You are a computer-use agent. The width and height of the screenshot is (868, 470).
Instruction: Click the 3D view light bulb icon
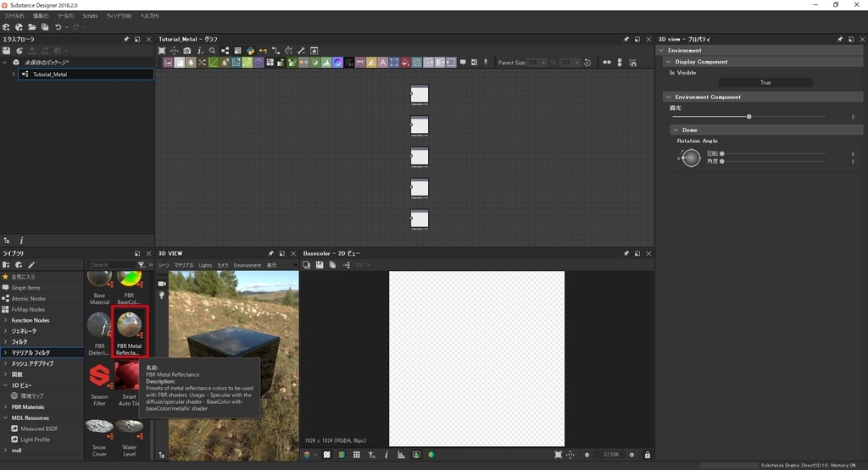click(x=162, y=296)
